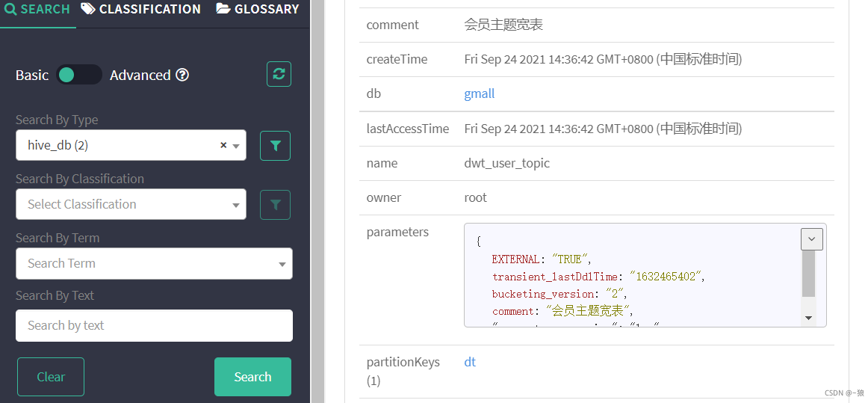Select the lastAccessTime value text
Viewport: 868px width, 403px height.
point(603,129)
